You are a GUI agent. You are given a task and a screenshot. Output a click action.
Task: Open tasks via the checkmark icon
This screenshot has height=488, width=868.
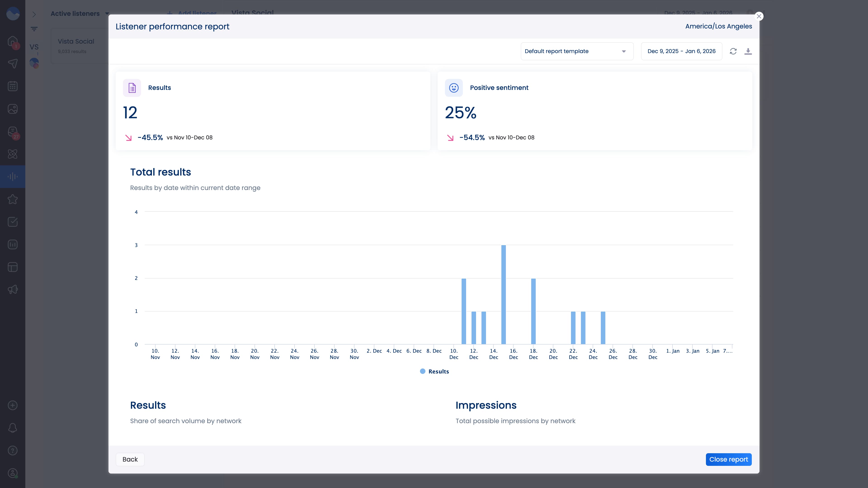pyautogui.click(x=12, y=221)
